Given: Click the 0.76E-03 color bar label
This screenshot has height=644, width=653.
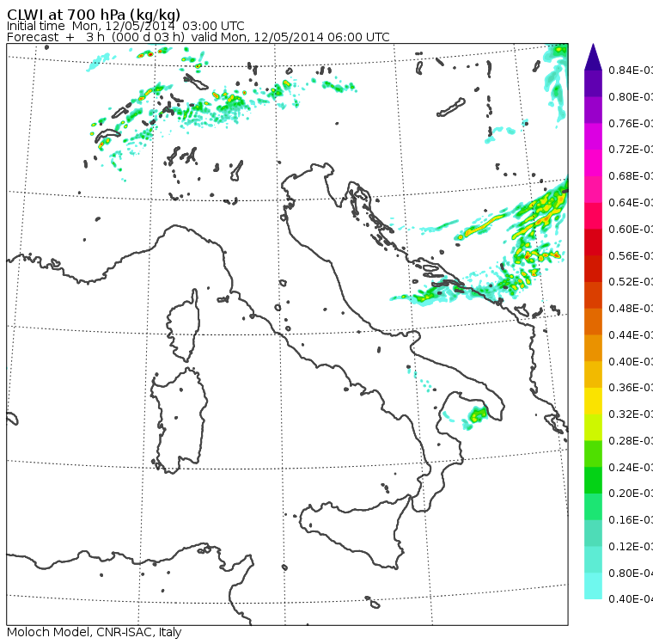Looking at the screenshot, I should coord(631,123).
